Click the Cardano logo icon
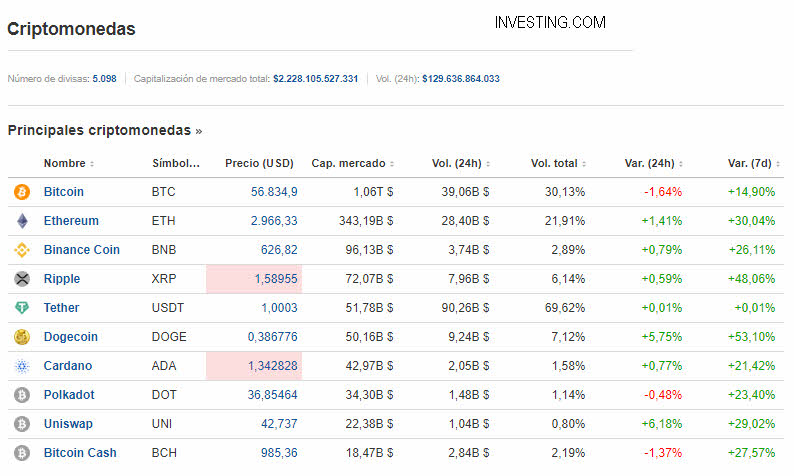 [22, 366]
